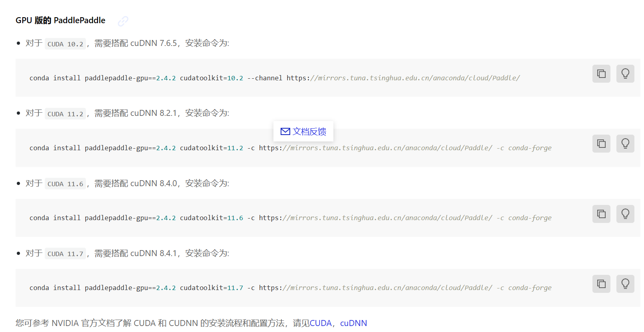Click the anchor link icon beside GPU 版的 PaddlePaddle
The image size is (644, 332).
(x=123, y=21)
